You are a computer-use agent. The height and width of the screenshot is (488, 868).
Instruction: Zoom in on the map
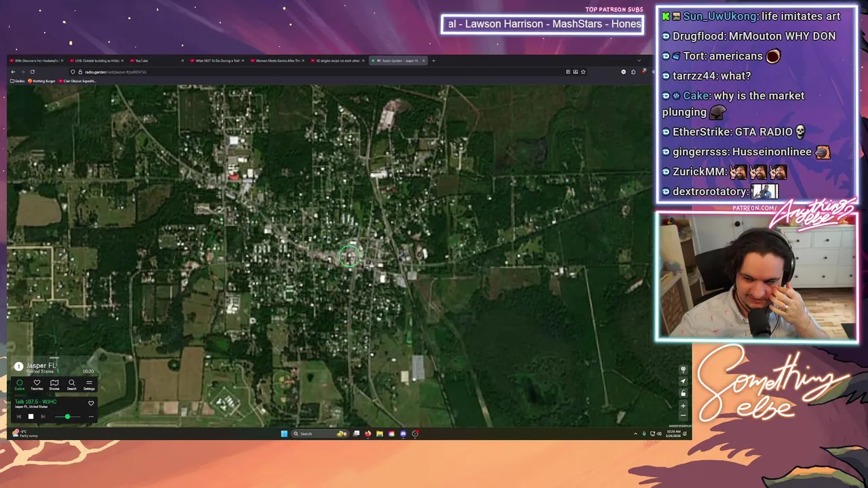[683, 406]
